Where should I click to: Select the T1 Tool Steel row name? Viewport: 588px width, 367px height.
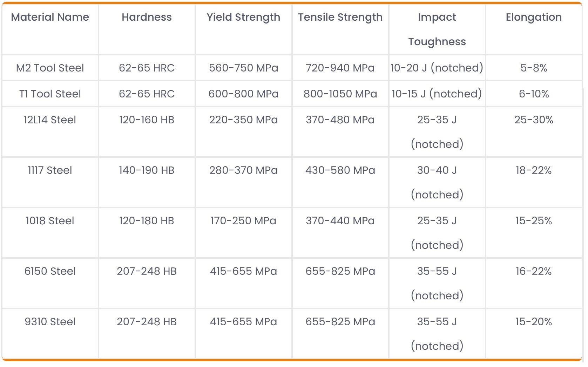(x=50, y=94)
